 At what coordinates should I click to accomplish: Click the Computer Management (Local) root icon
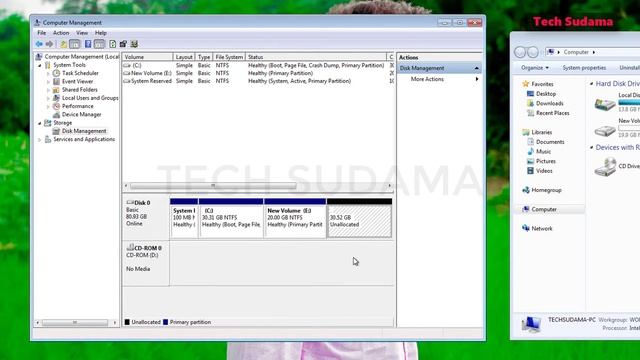[x=39, y=57]
